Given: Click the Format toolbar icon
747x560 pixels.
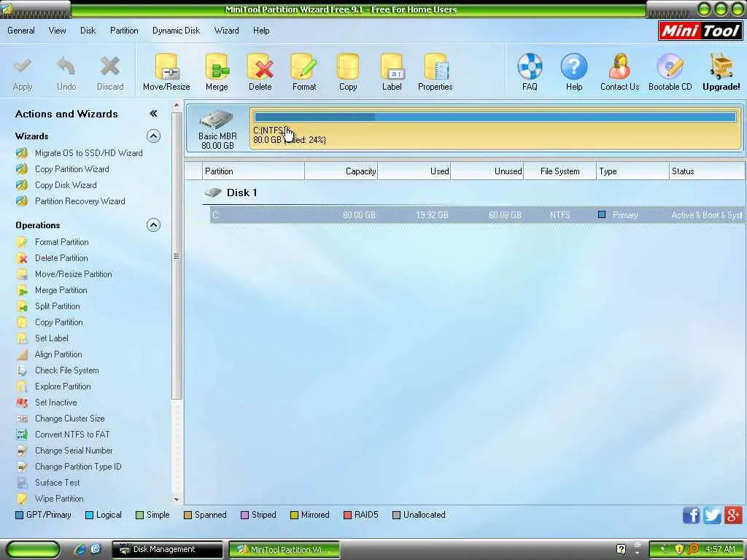Looking at the screenshot, I should pyautogui.click(x=304, y=66).
